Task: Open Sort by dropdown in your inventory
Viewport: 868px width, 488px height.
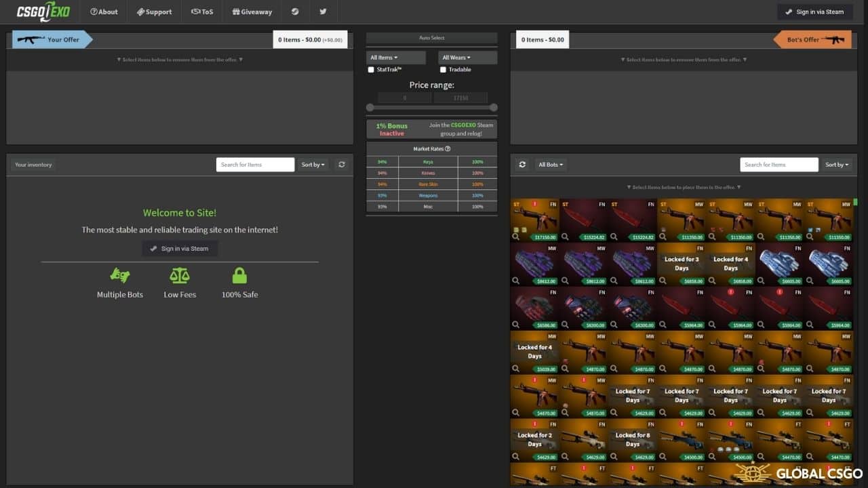Action: coord(313,165)
